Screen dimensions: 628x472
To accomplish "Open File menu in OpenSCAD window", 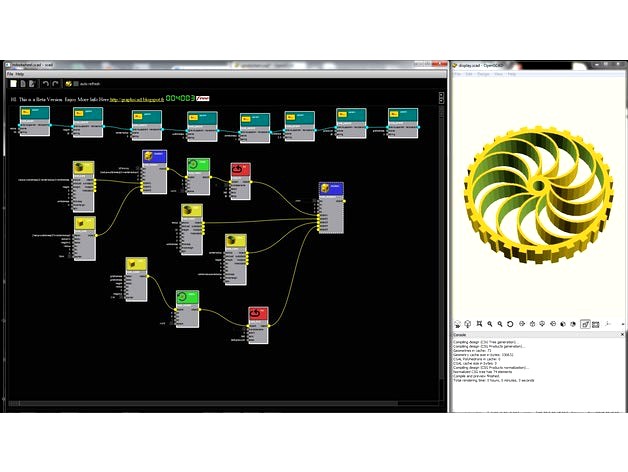I will (x=457, y=74).
